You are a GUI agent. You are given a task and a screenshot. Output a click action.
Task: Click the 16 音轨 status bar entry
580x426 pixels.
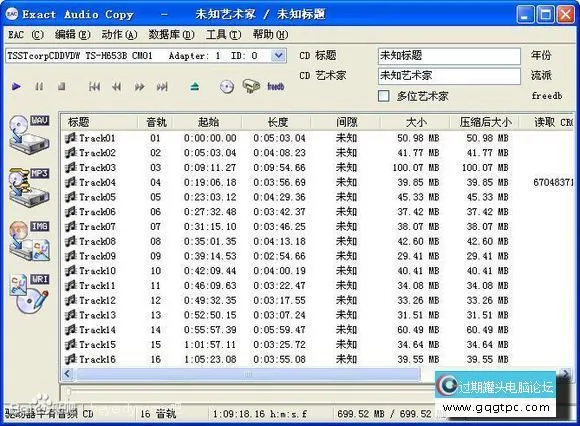click(x=158, y=414)
